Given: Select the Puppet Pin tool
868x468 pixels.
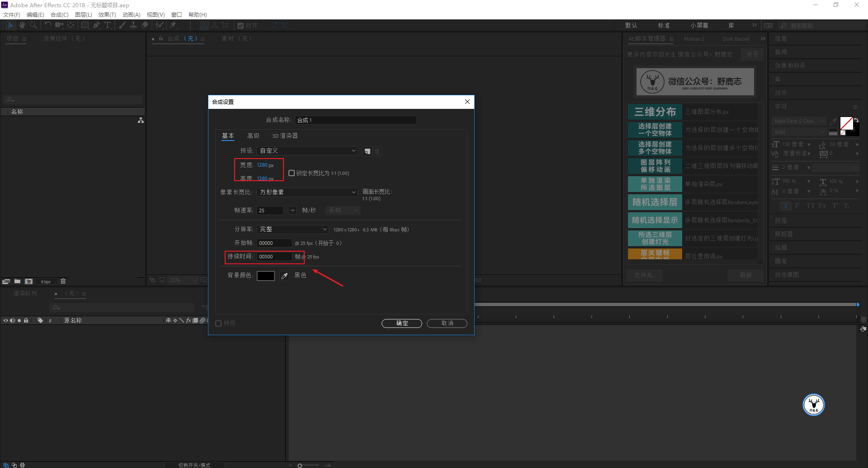Looking at the screenshot, I should (173, 25).
